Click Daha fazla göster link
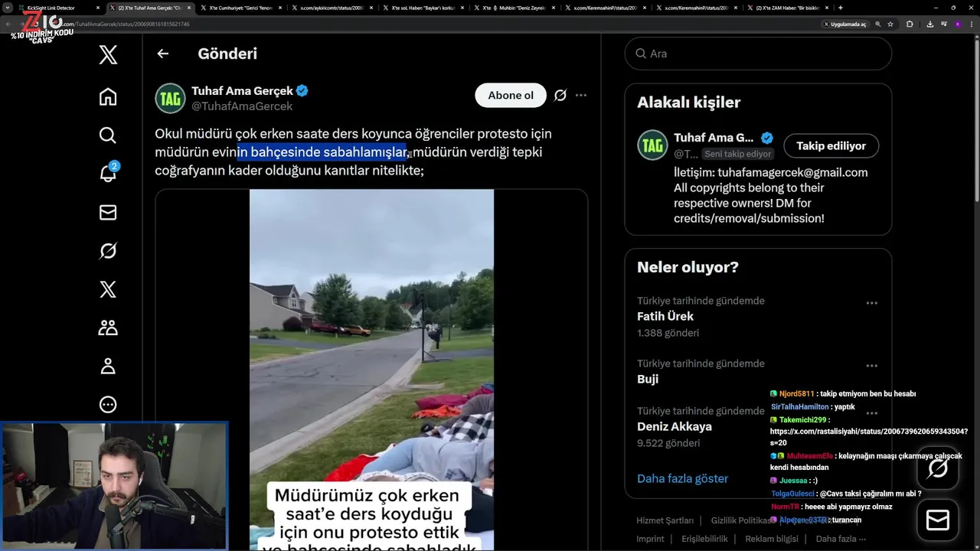980x551 pixels. (x=682, y=478)
